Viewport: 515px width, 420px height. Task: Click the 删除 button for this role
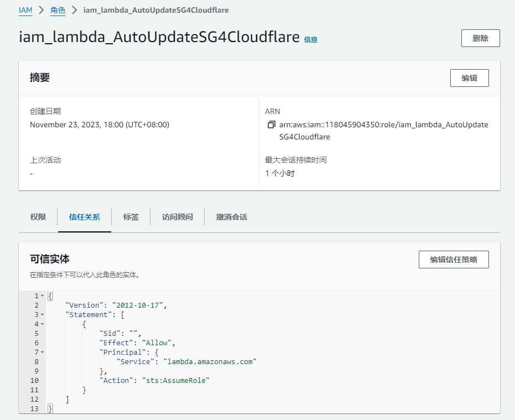[480, 38]
